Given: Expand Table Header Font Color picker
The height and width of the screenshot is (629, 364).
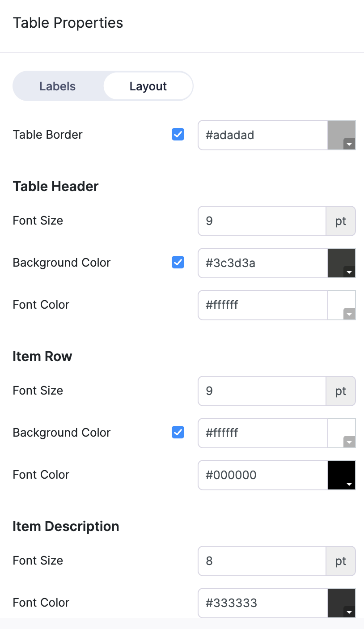Looking at the screenshot, I should coord(342,305).
